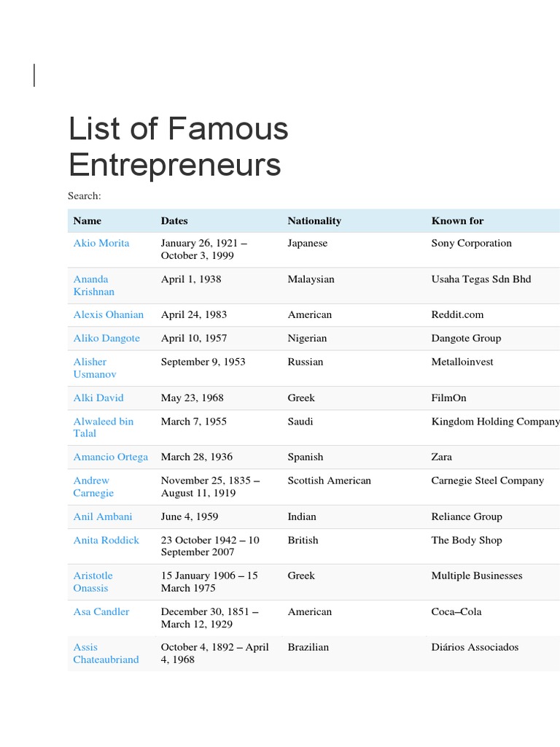Screen dimensions: 560x747
Task: Click the Search label above the table
Action: (84, 196)
